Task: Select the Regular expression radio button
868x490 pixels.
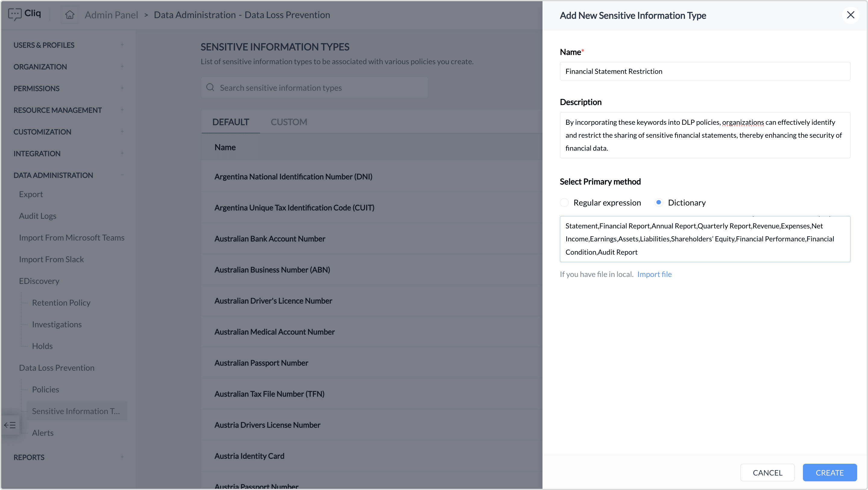Action: 565,203
